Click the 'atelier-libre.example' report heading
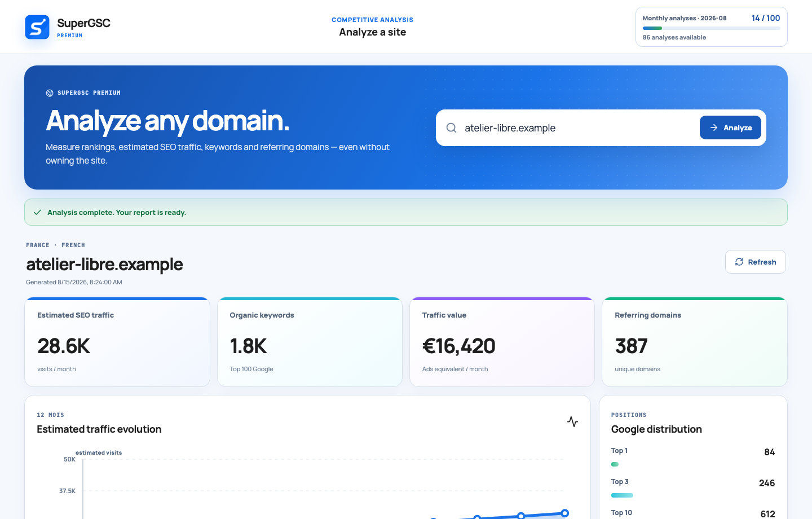 pyautogui.click(x=104, y=264)
